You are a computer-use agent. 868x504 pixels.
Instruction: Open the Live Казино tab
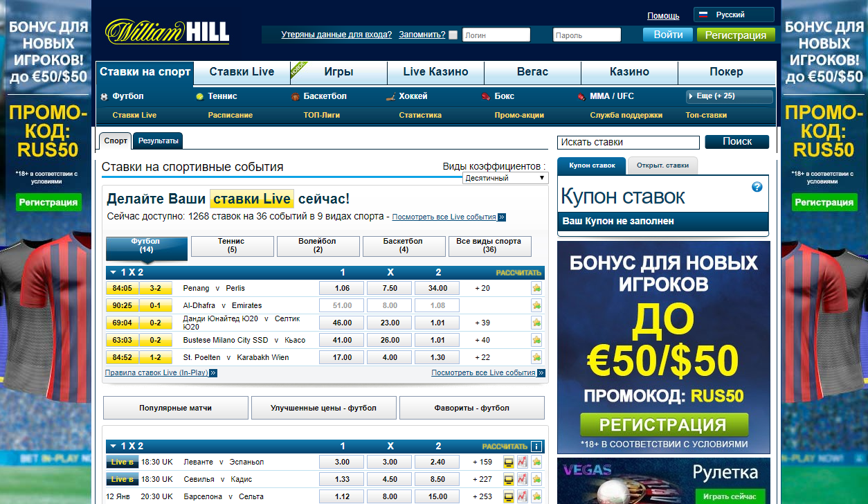(435, 72)
